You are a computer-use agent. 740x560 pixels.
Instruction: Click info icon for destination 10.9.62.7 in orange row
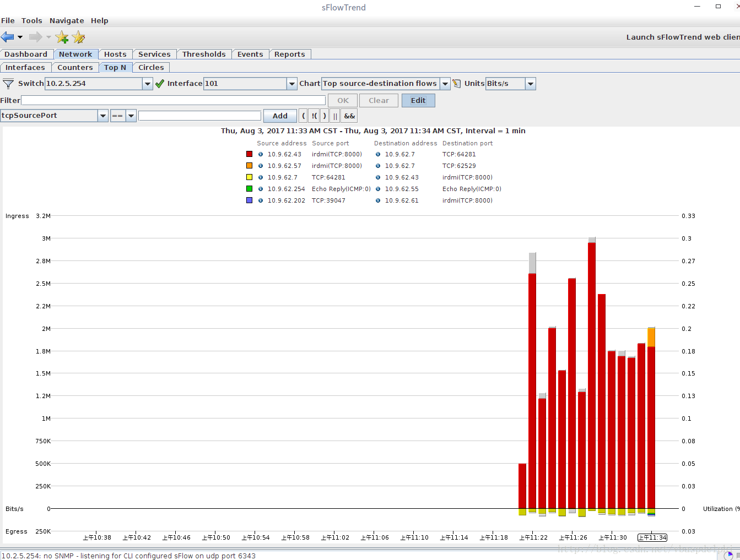click(378, 166)
